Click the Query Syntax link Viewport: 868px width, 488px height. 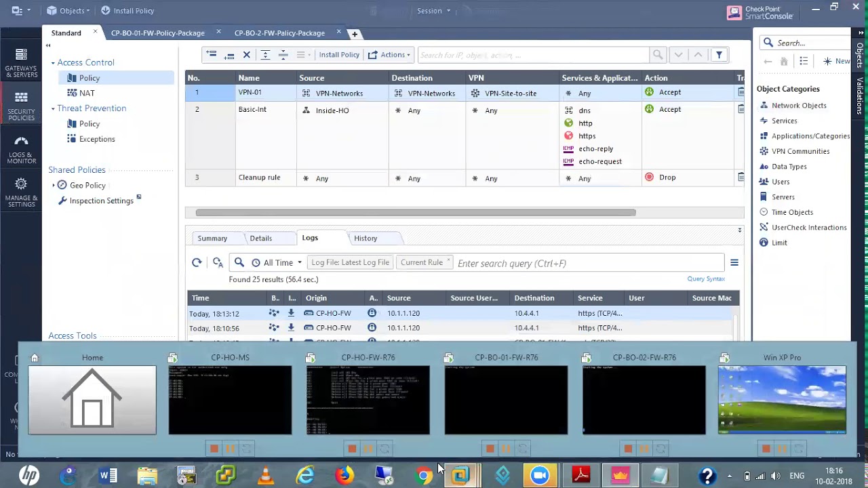coord(706,279)
